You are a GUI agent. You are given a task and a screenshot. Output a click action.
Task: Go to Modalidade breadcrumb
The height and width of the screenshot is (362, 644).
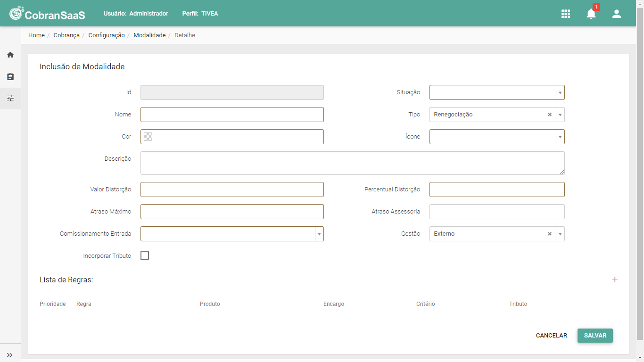click(149, 35)
